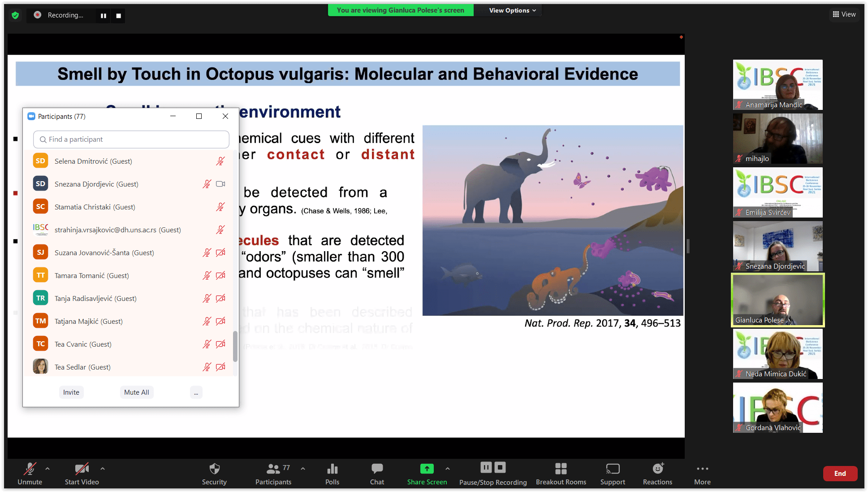Click Tea Sedlar's video off icon
868x492 pixels.
220,367
